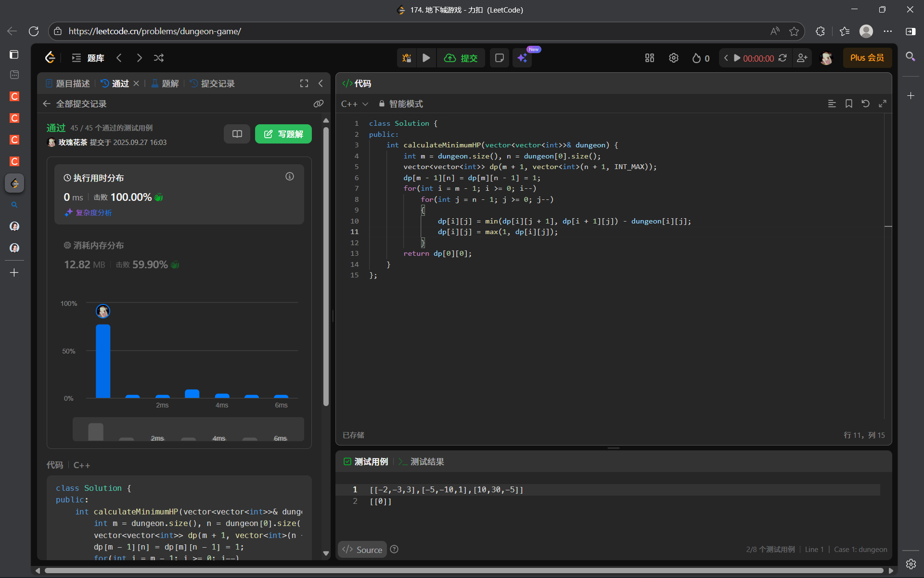Click the runtime distribution range slider
924x578 pixels.
tap(188, 430)
